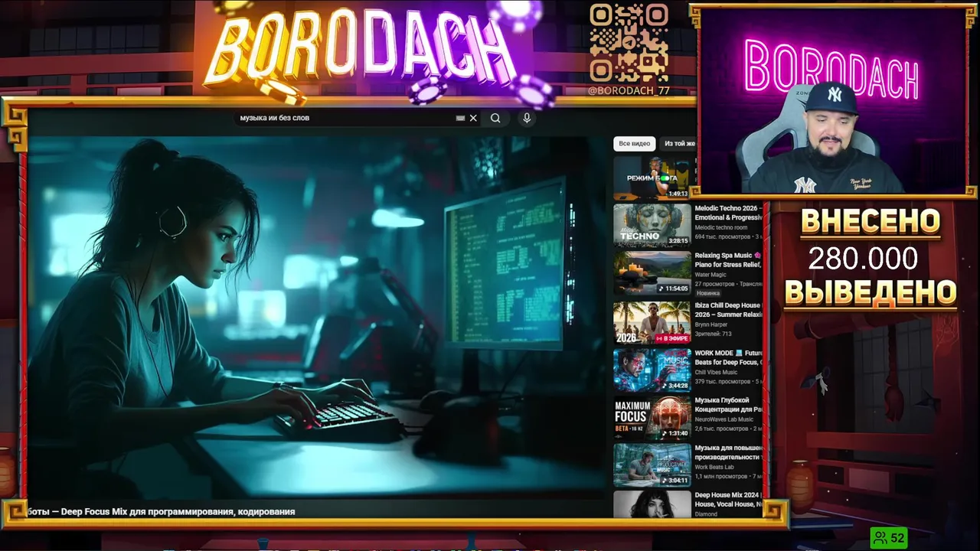Open the WORK MODE video thumbnail
The width and height of the screenshot is (980, 551).
click(x=652, y=370)
